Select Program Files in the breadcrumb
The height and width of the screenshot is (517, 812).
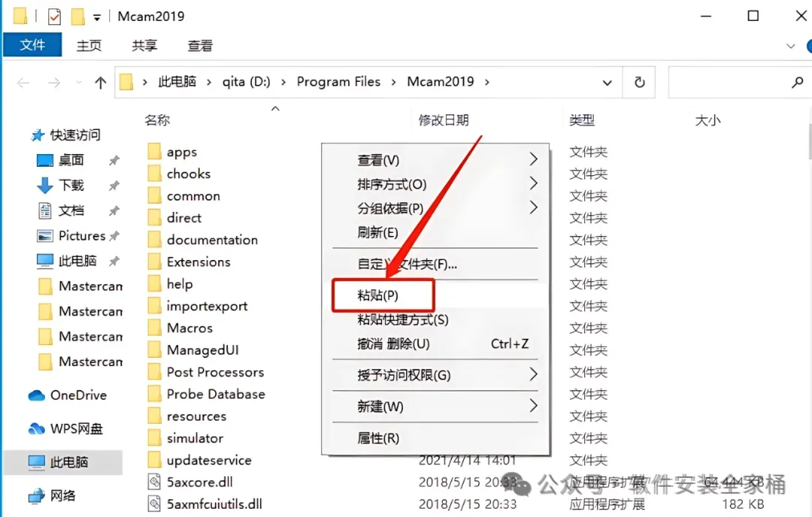pos(338,82)
